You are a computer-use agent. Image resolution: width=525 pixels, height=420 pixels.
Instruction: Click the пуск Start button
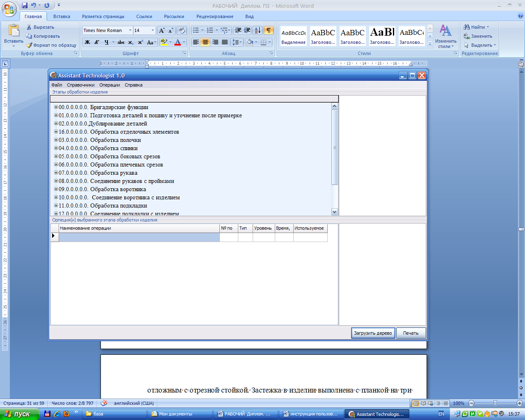click(19, 414)
